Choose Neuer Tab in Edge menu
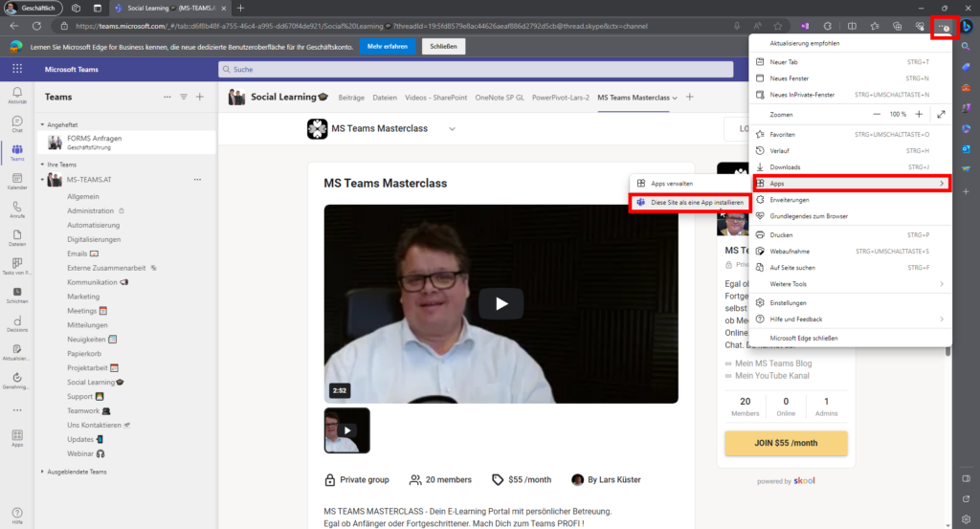 click(850, 62)
